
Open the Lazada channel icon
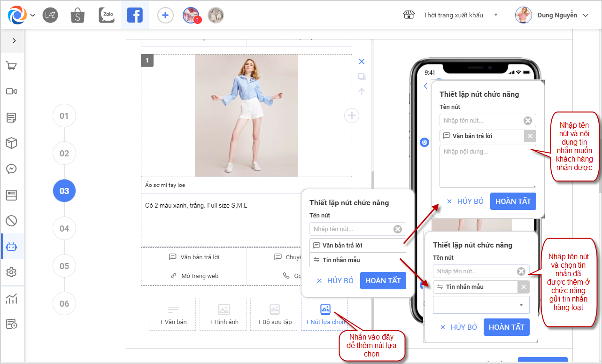[50, 15]
